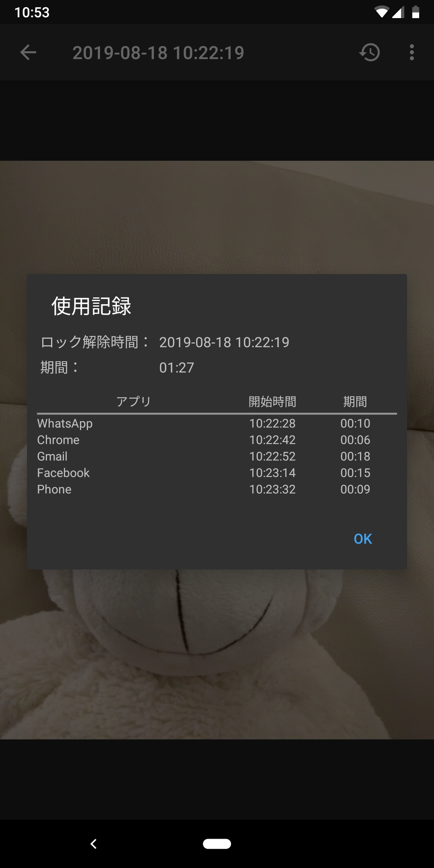The height and width of the screenshot is (868, 434).
Task: Tap the 開始時間 column header
Action: [272, 401]
